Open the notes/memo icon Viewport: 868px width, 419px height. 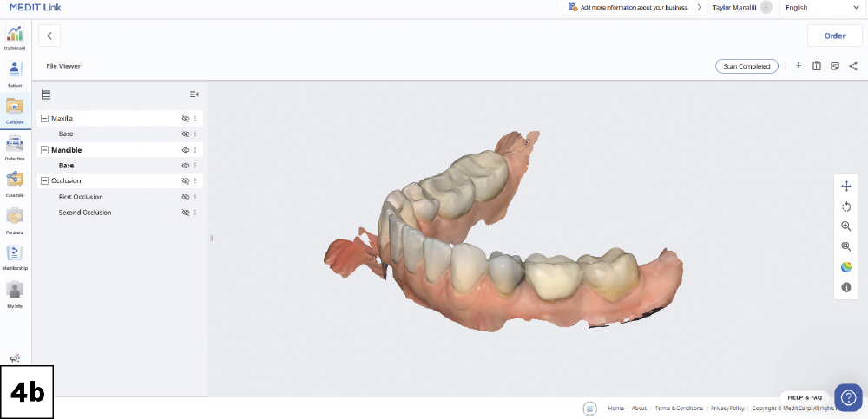pyautogui.click(x=835, y=66)
